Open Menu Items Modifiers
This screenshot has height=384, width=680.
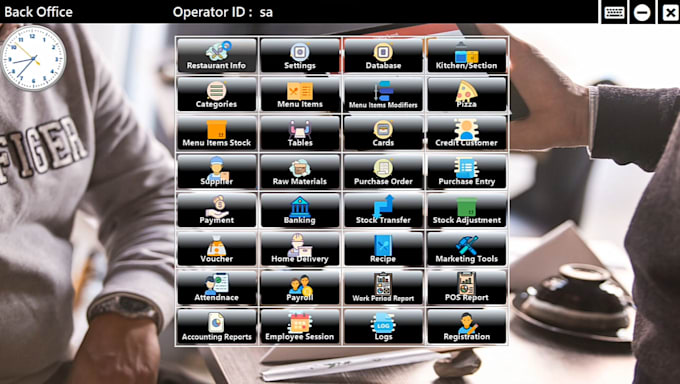click(x=383, y=94)
